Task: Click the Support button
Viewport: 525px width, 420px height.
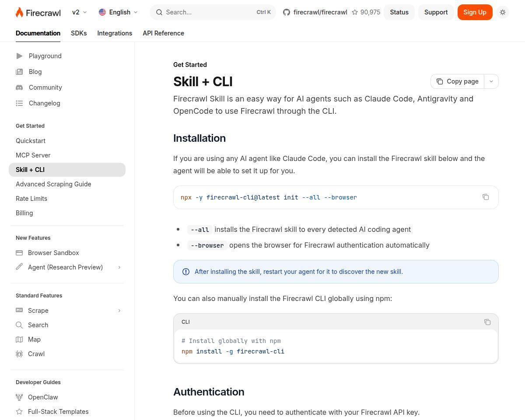Action: tap(436, 12)
